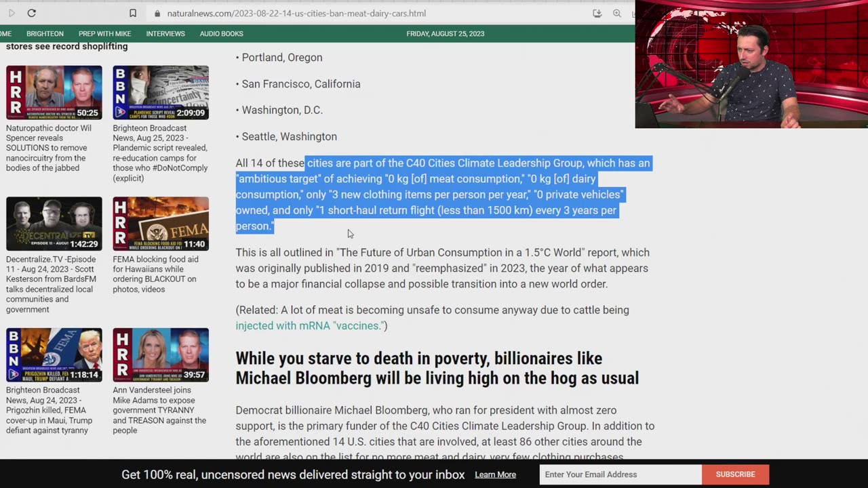The image size is (868, 488).
Task: Click the highlighted C40 Cities paragraph text
Action: pos(443,195)
